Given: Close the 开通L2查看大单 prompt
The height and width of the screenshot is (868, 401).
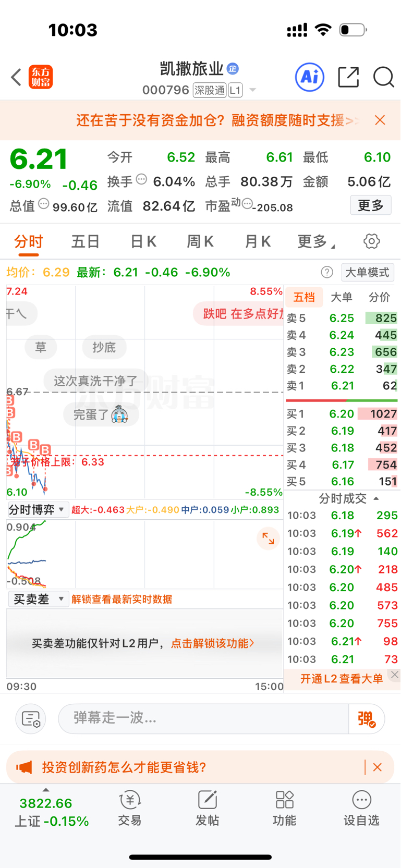Looking at the screenshot, I should 395,675.
